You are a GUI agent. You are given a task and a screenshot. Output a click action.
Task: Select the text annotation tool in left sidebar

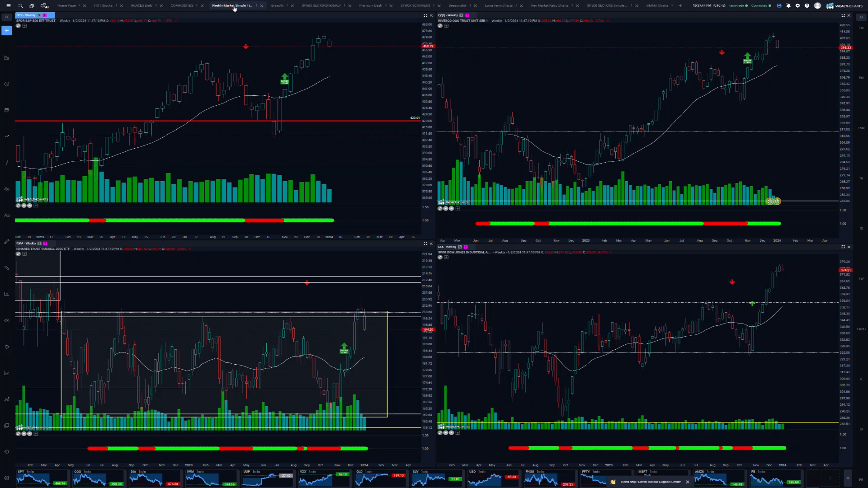click(x=6, y=216)
